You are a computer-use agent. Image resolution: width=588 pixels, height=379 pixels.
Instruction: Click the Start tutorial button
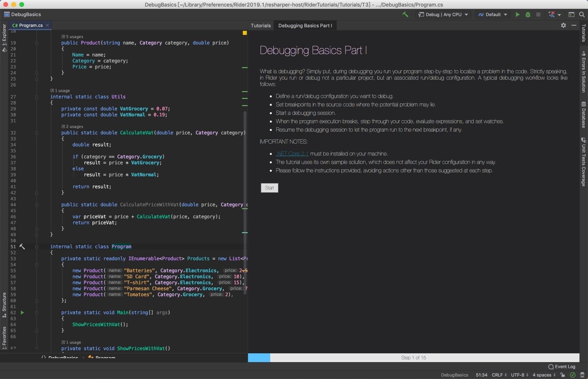click(270, 188)
